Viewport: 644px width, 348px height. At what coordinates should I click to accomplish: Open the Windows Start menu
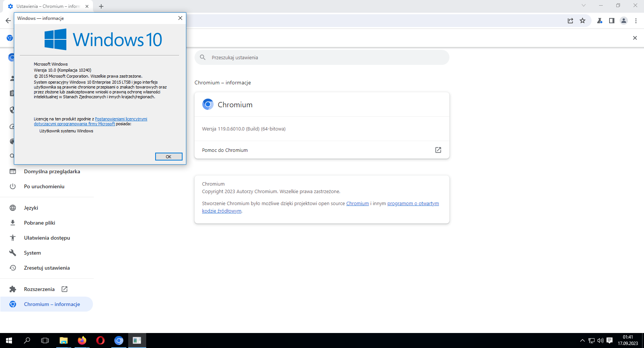9,340
